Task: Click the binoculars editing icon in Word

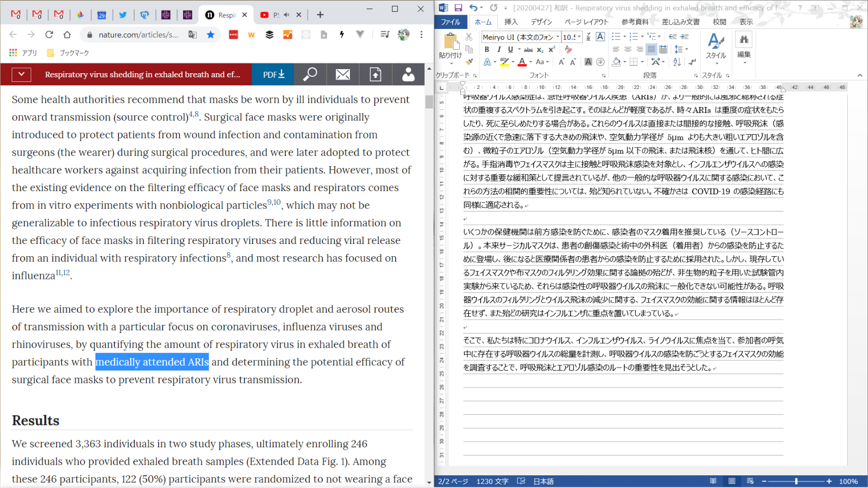Action: (x=743, y=40)
